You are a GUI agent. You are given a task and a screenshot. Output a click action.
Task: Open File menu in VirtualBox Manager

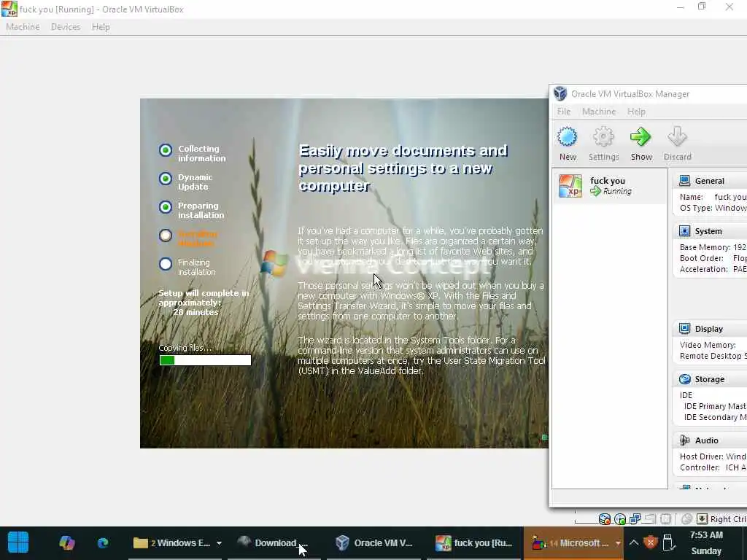tap(564, 112)
